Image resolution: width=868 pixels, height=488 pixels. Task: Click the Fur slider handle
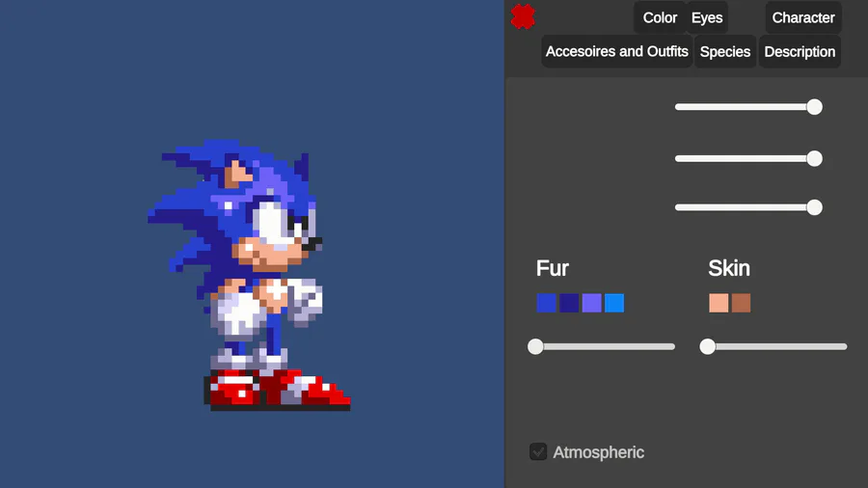click(535, 346)
